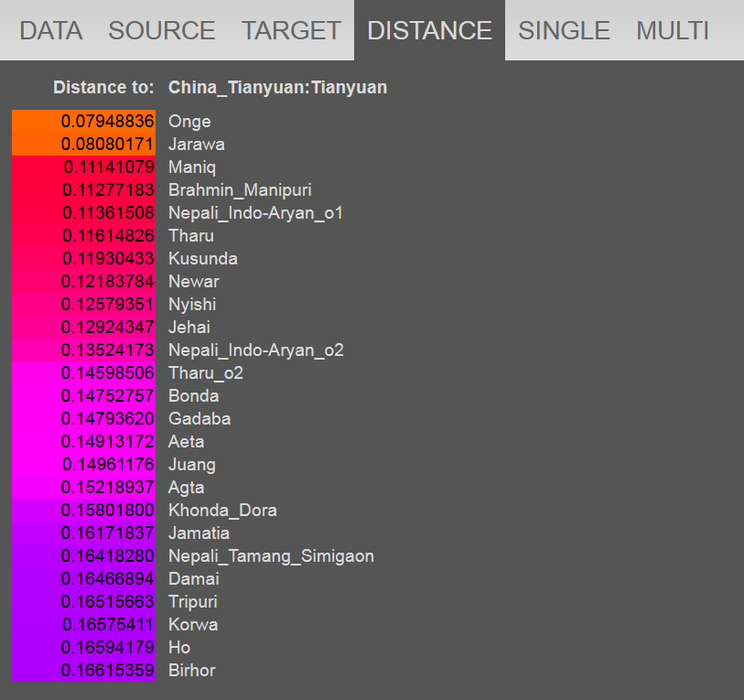Image resolution: width=744 pixels, height=700 pixels.
Task: Click the Tharu_o2 entry
Action: click(206, 373)
